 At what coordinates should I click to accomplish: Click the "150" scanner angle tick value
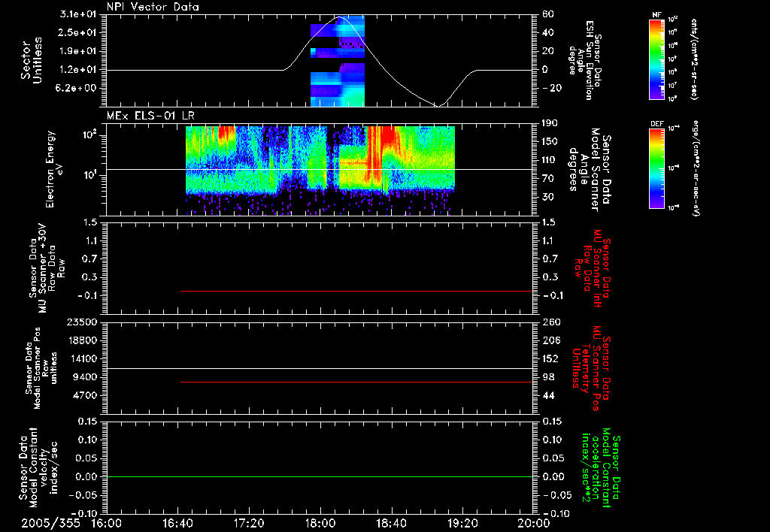pyautogui.click(x=551, y=142)
